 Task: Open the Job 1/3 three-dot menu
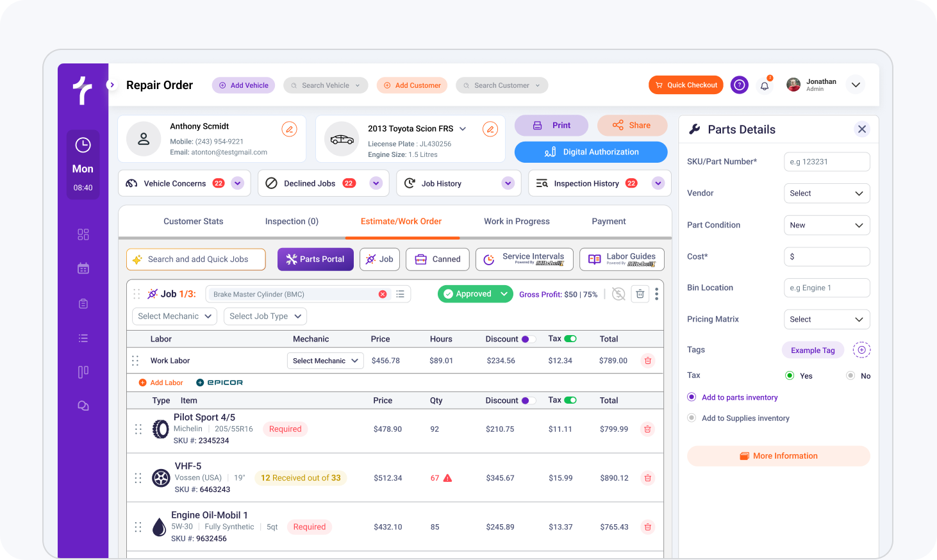coord(656,294)
